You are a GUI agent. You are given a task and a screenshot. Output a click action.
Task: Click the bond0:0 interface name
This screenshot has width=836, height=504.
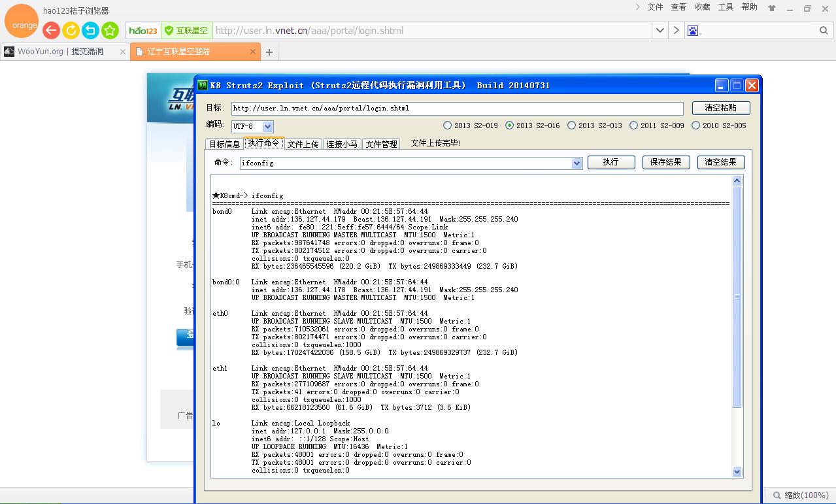[226, 282]
